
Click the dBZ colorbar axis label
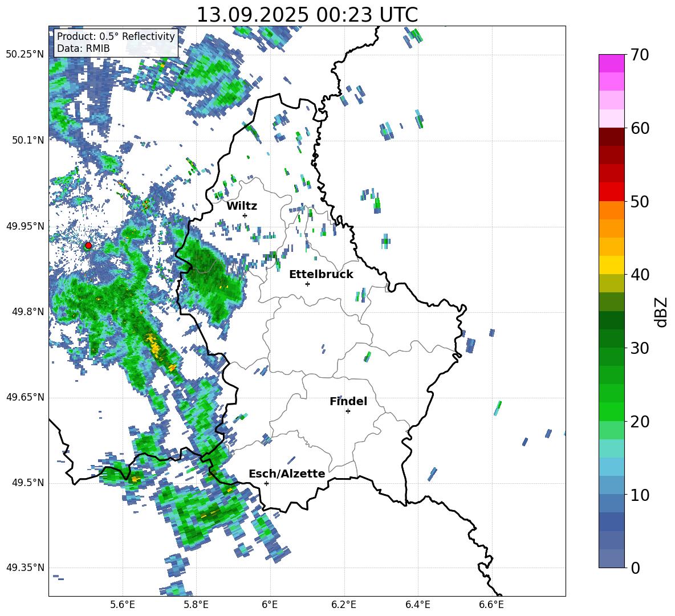[661, 312]
